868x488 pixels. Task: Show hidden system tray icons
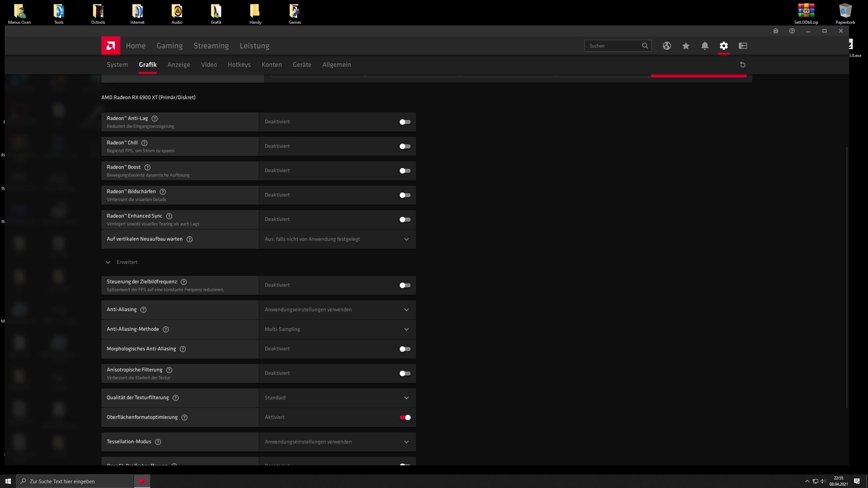(x=807, y=481)
